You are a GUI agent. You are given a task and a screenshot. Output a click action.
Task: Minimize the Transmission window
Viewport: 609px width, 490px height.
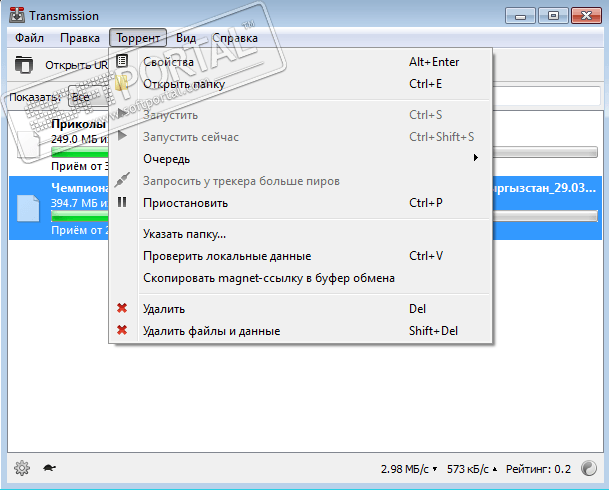pos(520,16)
